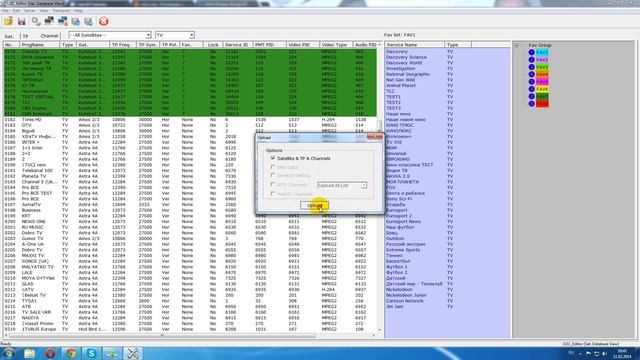
Task: Open the Windows Start menu
Action: [x=8, y=353]
